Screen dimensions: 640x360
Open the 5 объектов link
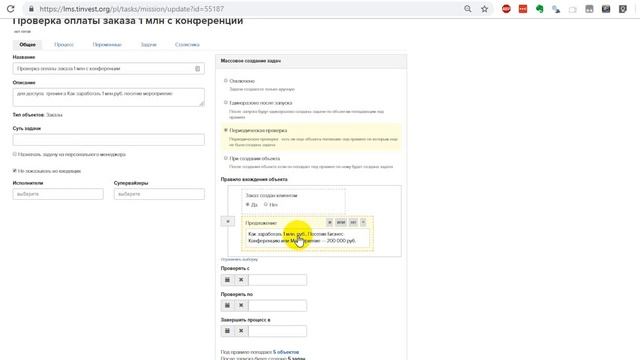(x=286, y=352)
